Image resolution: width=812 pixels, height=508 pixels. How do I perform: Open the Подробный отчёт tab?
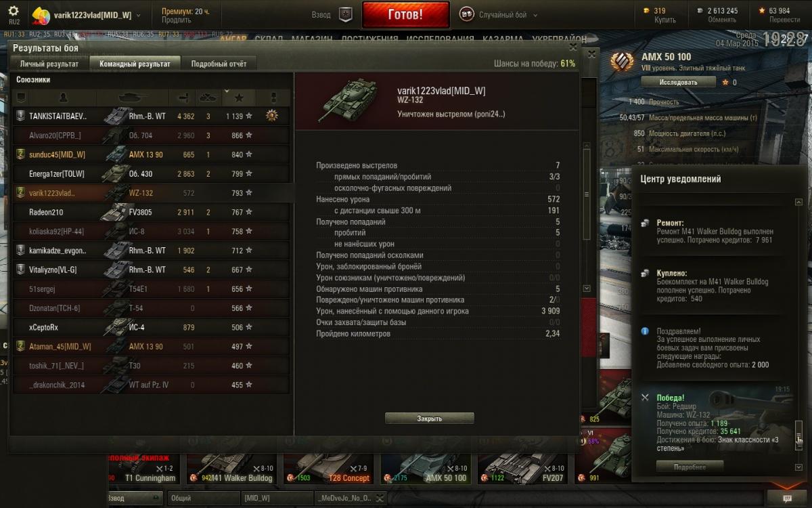[219, 64]
